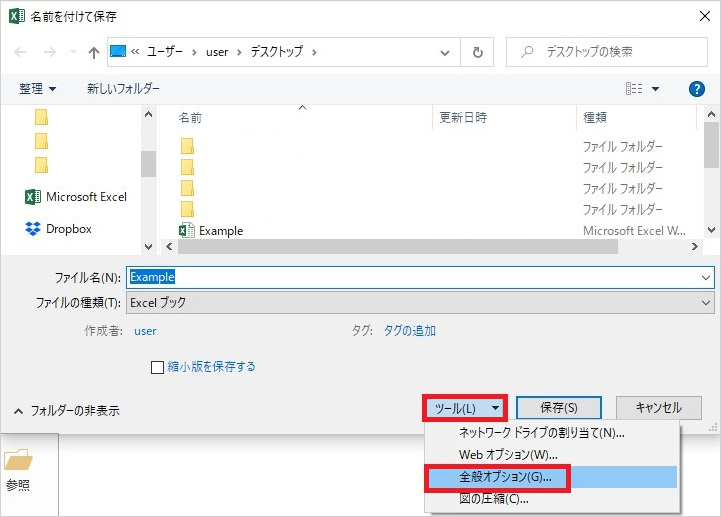Click navigation pane scroll down arrow
Viewport: 721px width, 517px height.
pos(148,247)
